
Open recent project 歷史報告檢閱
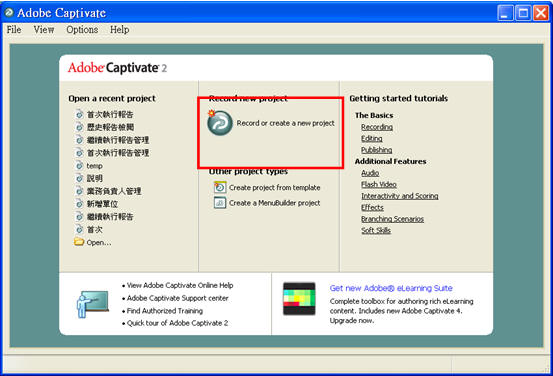pyautogui.click(x=110, y=127)
